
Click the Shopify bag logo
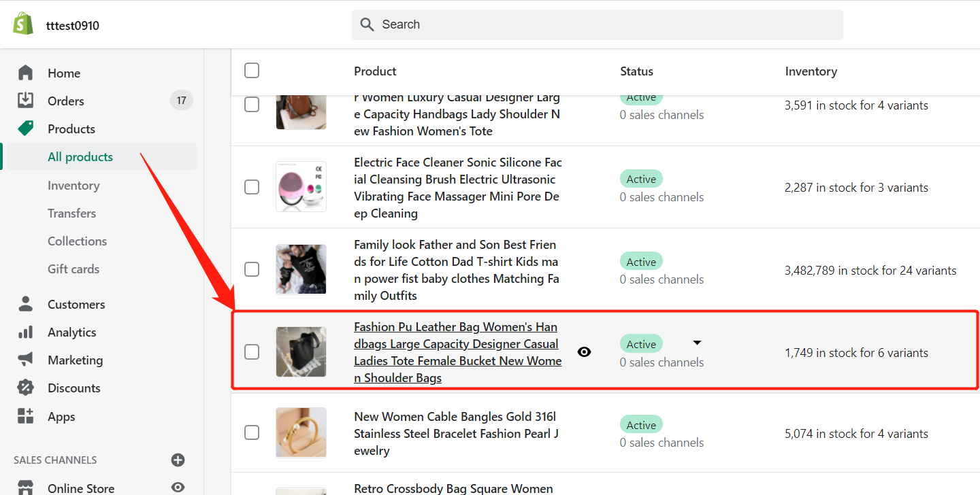[x=23, y=24]
